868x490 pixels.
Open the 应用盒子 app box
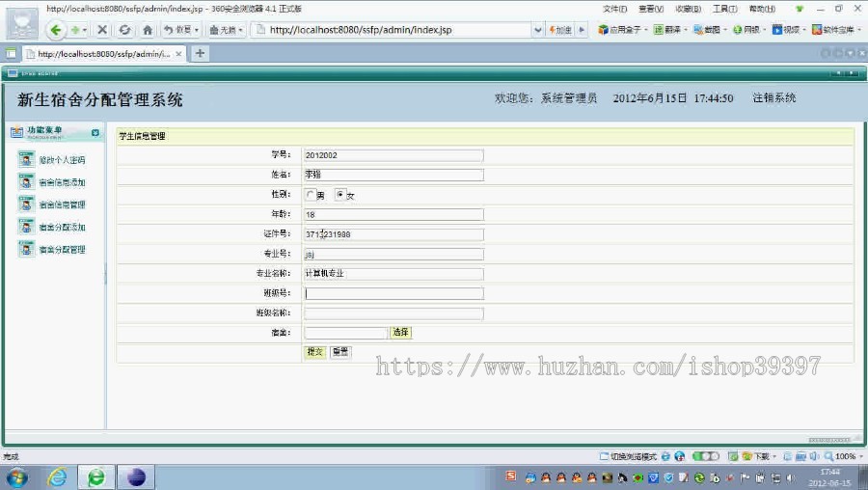pos(622,30)
